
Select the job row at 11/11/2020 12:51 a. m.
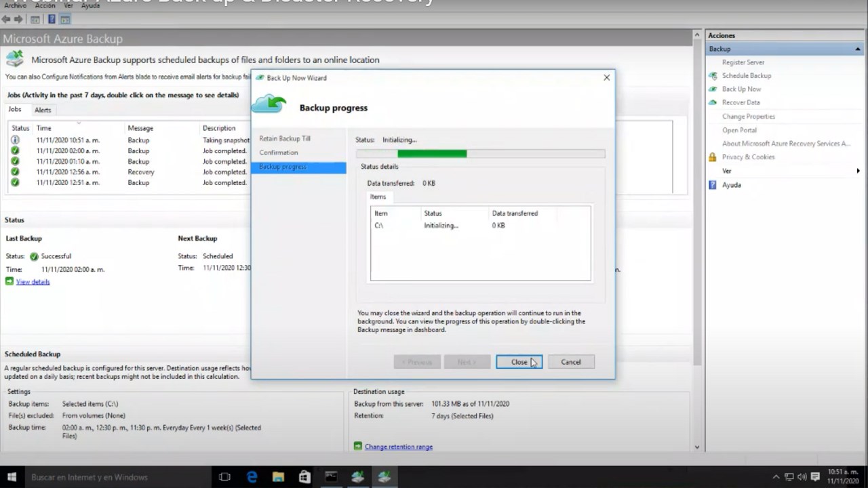pos(130,182)
